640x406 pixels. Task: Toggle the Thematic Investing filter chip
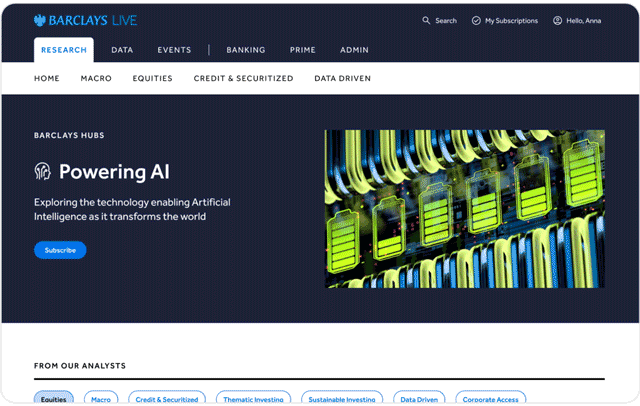point(253,399)
